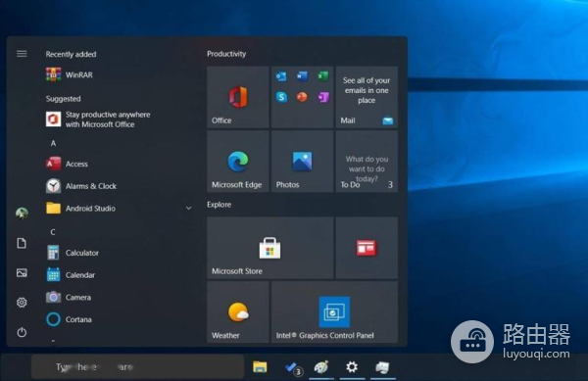Viewport: 588px width, 381px height.
Task: Open the last taskbar app icon
Action: (x=382, y=367)
